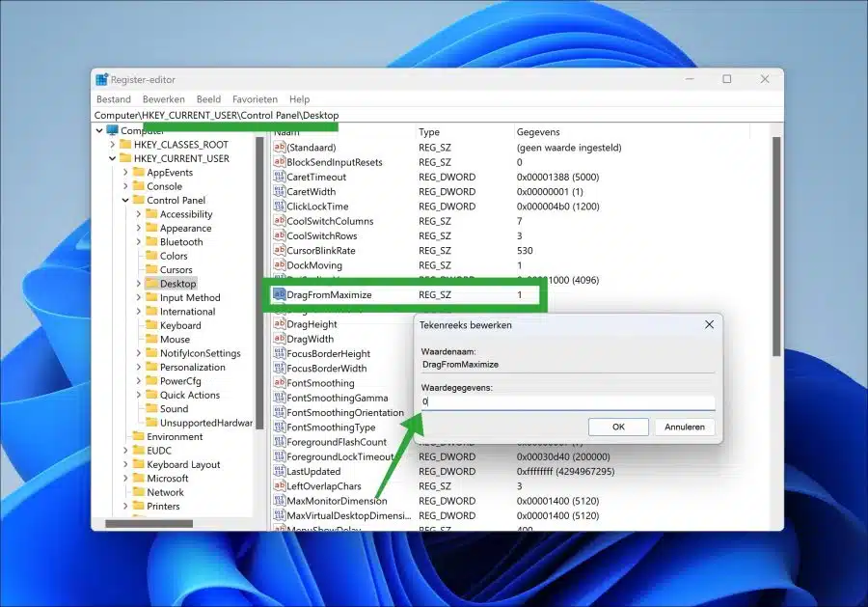
Task: Expand the Appearance key chevron
Action: tap(138, 228)
